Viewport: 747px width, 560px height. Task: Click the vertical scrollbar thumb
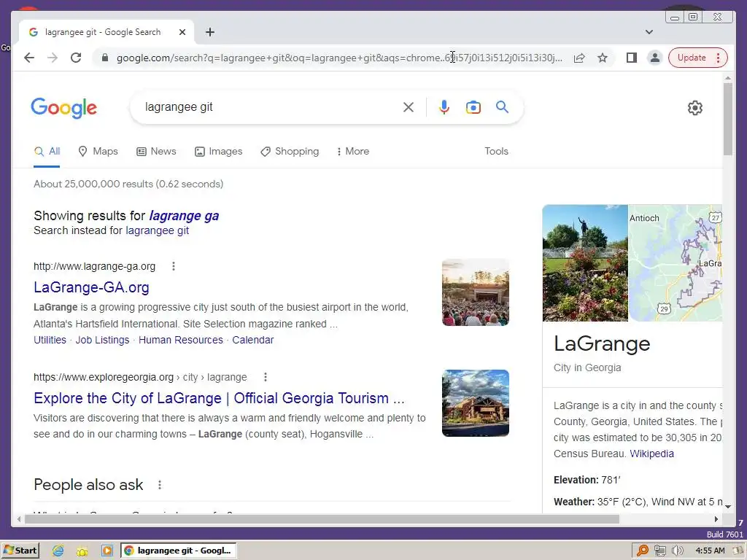pyautogui.click(x=727, y=119)
